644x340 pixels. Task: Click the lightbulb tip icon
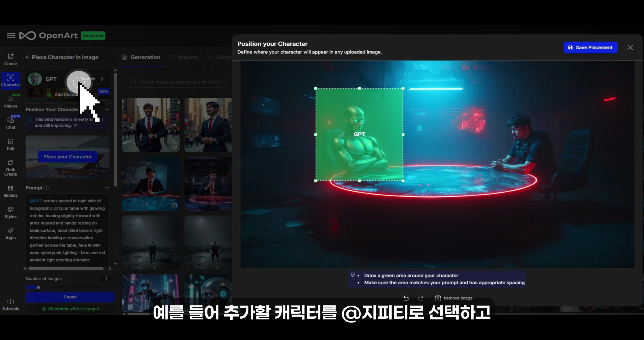353,275
